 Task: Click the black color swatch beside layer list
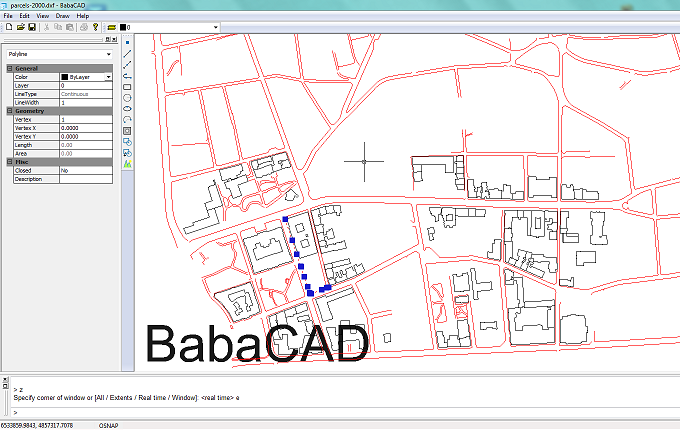(124, 27)
